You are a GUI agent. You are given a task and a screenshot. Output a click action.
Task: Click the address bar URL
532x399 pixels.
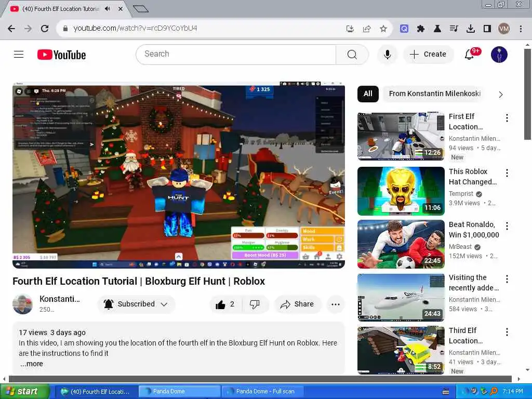[x=135, y=28]
